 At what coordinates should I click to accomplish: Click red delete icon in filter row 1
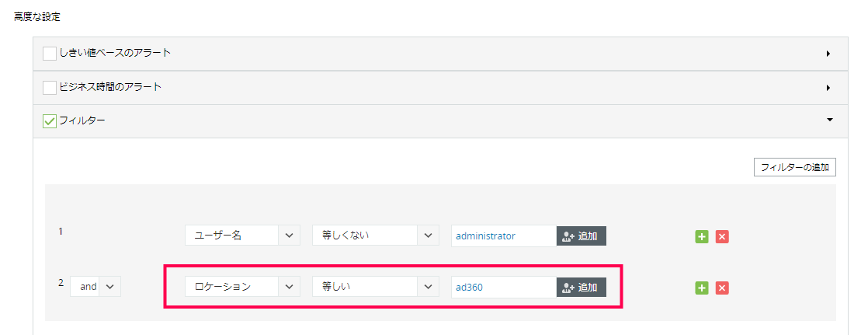721,236
